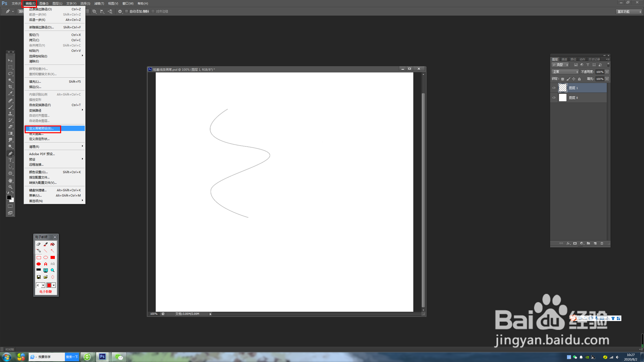Open the blend mode 正常 dropdown

click(565, 72)
